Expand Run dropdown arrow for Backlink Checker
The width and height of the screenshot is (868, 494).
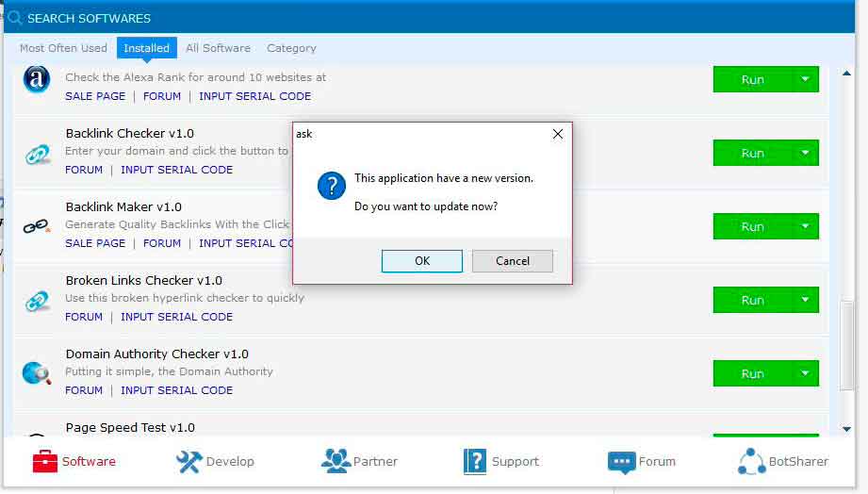click(805, 153)
